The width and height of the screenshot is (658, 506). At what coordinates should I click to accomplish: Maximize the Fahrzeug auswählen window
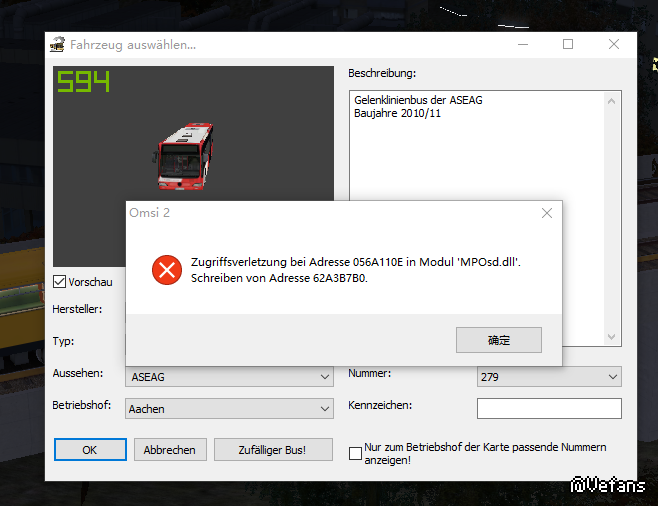pos(568,44)
